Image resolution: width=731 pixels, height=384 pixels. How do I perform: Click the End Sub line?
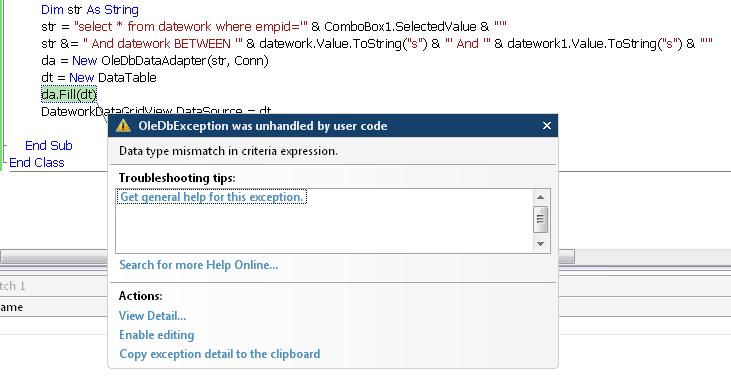click(x=49, y=145)
